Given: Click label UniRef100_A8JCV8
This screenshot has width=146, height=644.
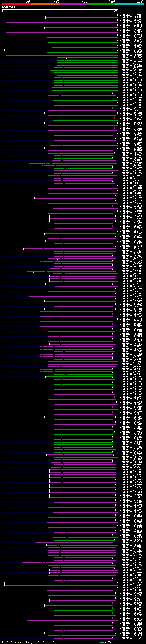Looking at the screenshot, I should click(x=131, y=67).
